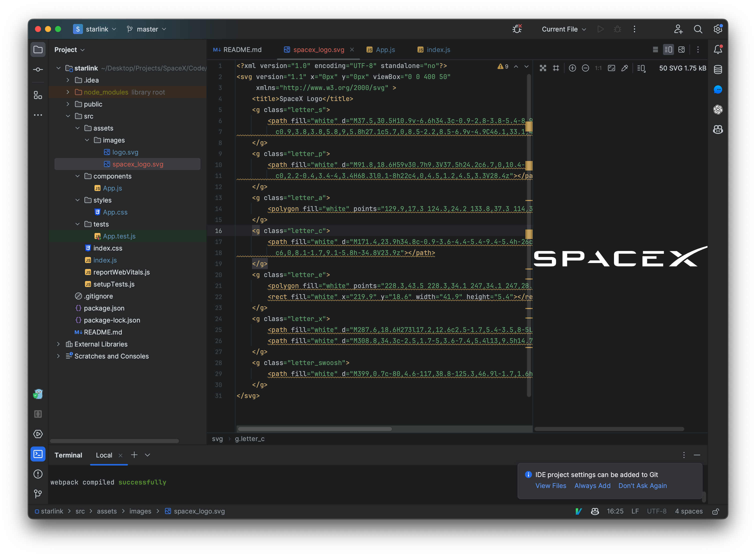Toggle grid in SVG preview
This screenshot has height=556, width=756.
[x=556, y=68]
